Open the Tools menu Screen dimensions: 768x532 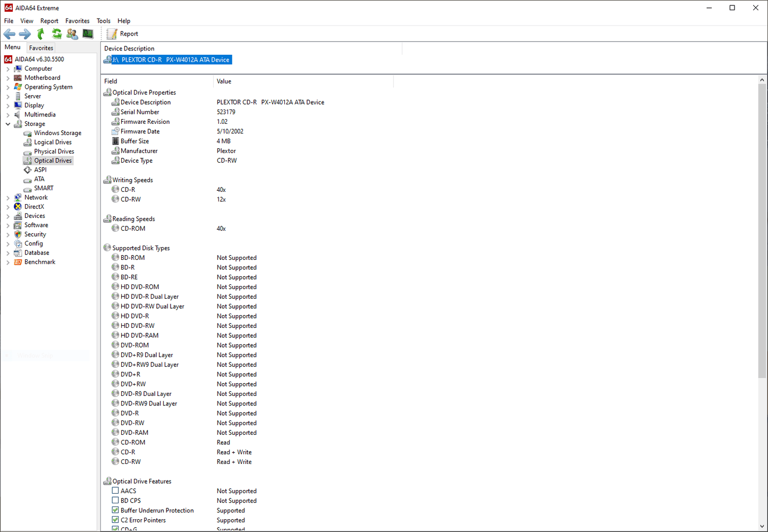pos(103,21)
